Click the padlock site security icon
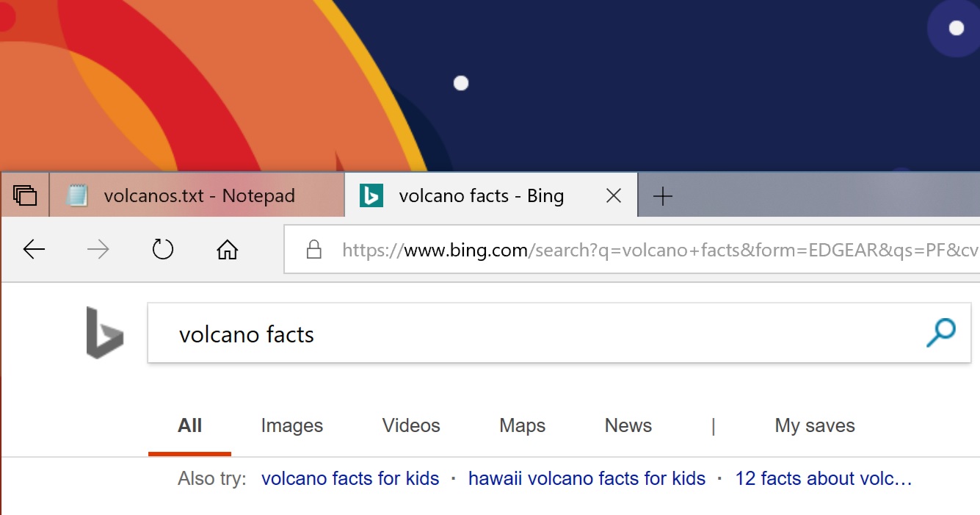The width and height of the screenshot is (980, 515). coord(314,250)
